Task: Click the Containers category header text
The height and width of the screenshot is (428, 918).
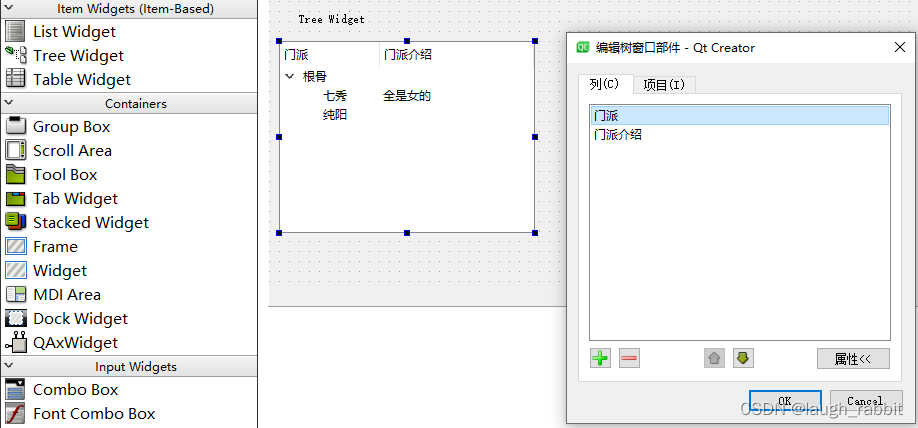Action: [136, 103]
